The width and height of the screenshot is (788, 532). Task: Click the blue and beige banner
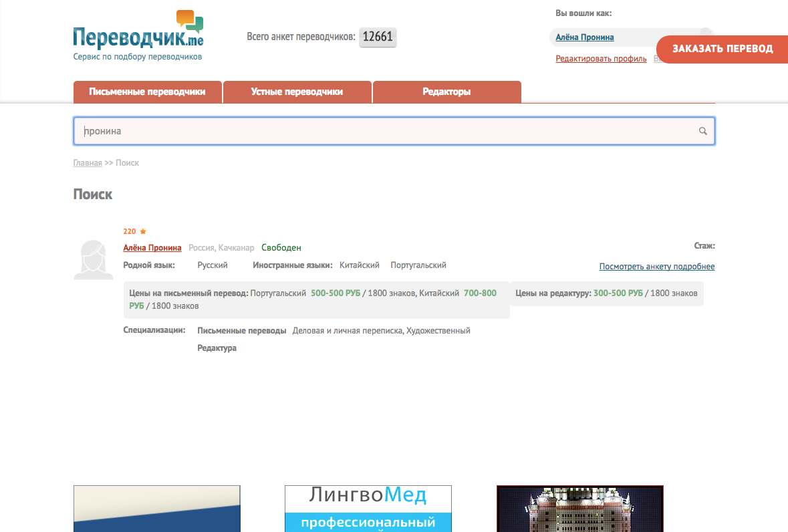[x=157, y=509]
